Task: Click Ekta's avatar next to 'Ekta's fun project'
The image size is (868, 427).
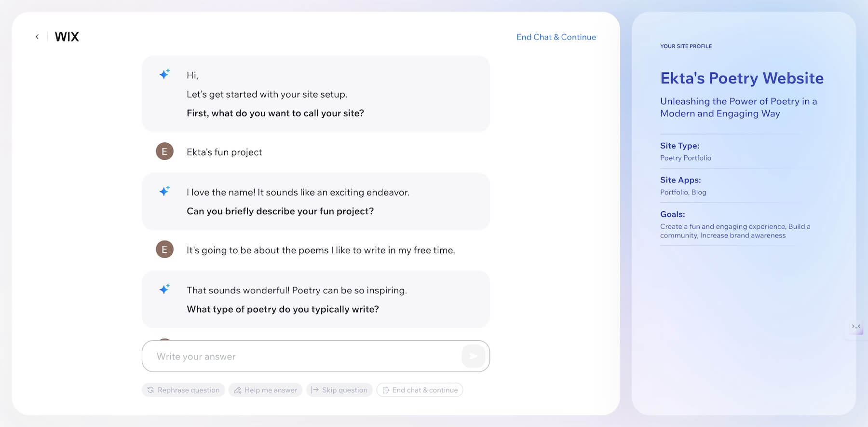Action: [x=164, y=151]
